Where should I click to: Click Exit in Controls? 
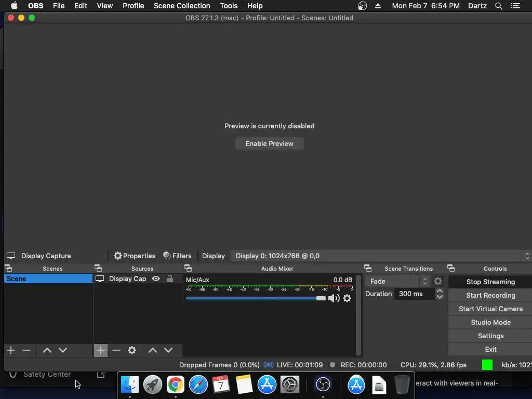click(490, 349)
